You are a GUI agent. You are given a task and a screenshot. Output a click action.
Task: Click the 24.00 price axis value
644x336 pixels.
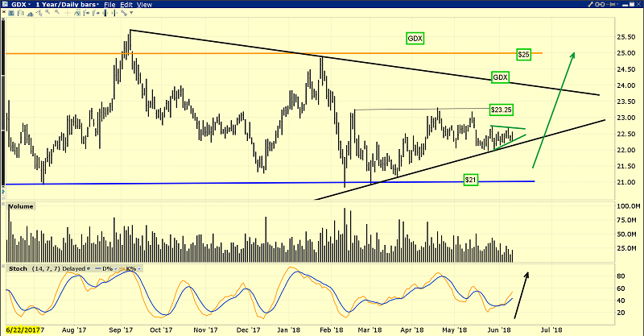[626, 85]
